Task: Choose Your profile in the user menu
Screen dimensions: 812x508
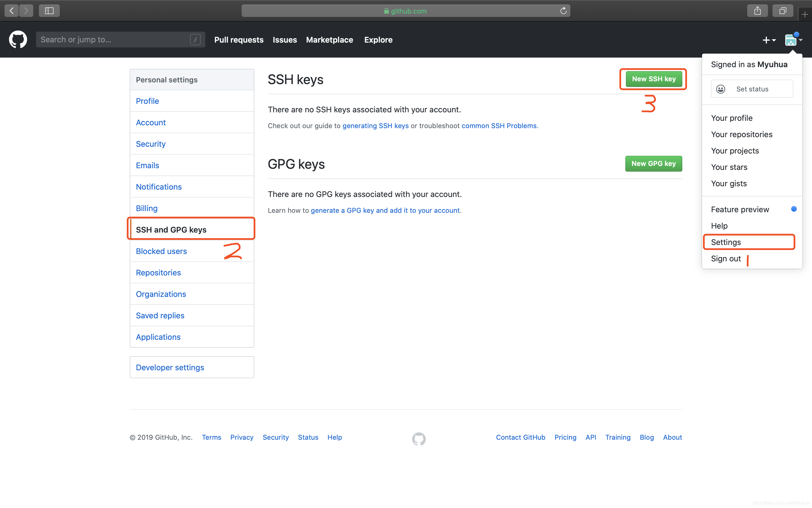Action: click(x=752, y=118)
